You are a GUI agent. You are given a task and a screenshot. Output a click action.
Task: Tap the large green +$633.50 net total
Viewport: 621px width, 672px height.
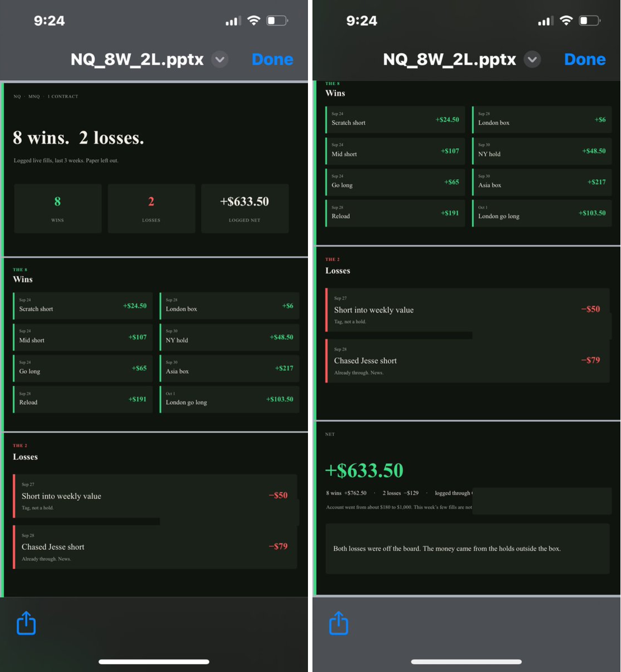click(364, 470)
